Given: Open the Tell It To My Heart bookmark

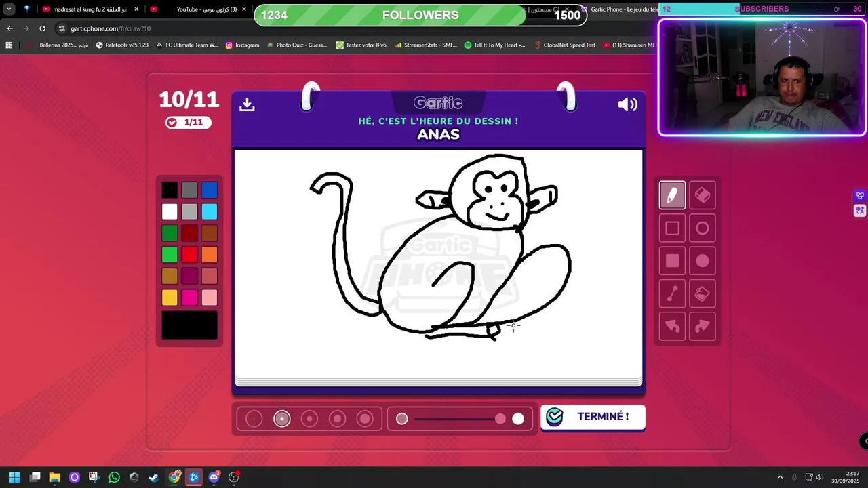Looking at the screenshot, I should [x=495, y=45].
